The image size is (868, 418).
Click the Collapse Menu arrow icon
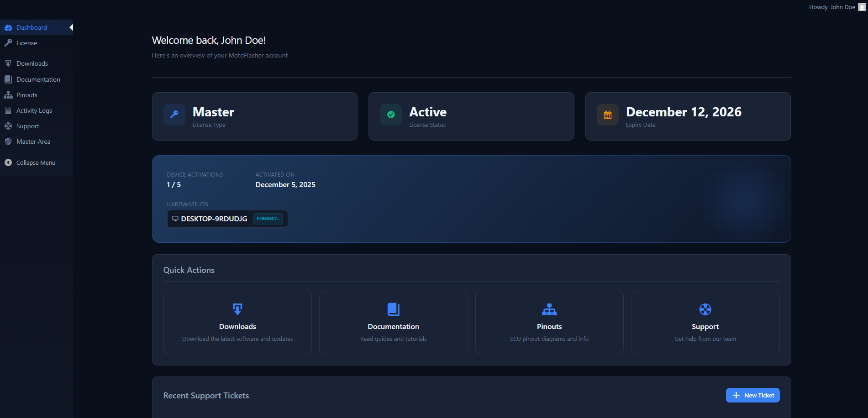point(8,162)
